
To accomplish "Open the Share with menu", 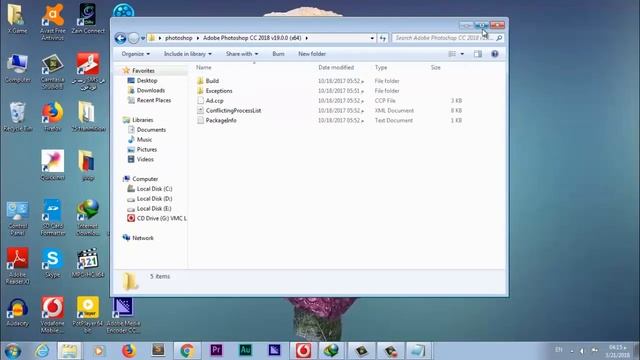I will click(x=242, y=54).
